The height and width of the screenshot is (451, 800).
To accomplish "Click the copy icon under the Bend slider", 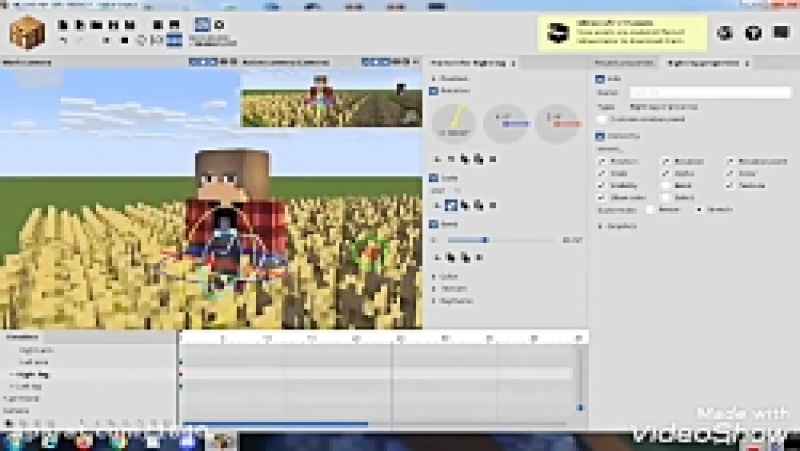I will pos(451,258).
